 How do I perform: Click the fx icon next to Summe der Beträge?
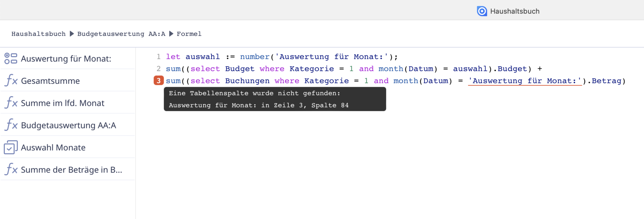[11, 170]
